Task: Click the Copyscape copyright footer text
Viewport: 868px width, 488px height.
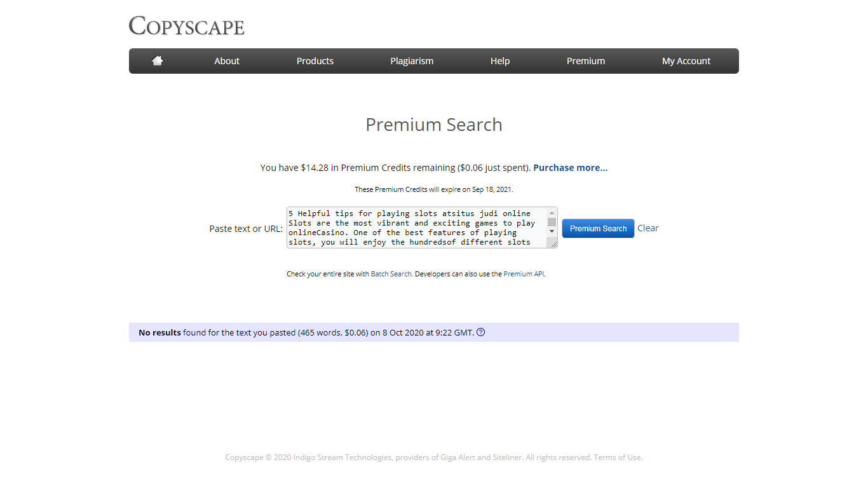Action: click(434, 457)
